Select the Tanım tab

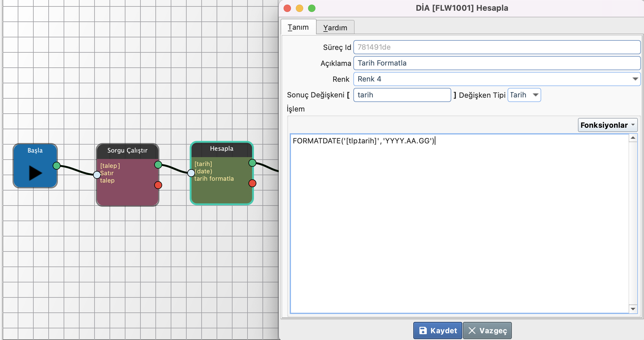point(298,27)
